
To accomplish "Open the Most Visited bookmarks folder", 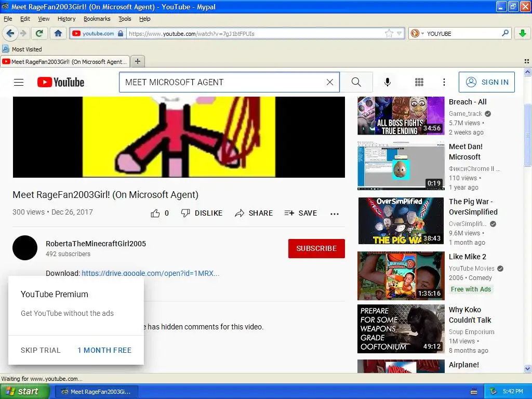I will (x=22, y=49).
